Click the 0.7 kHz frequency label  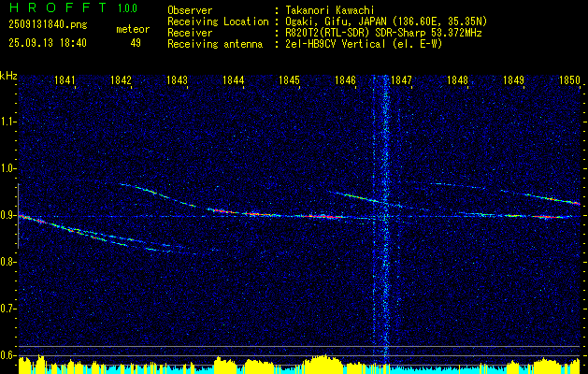pos(7,309)
